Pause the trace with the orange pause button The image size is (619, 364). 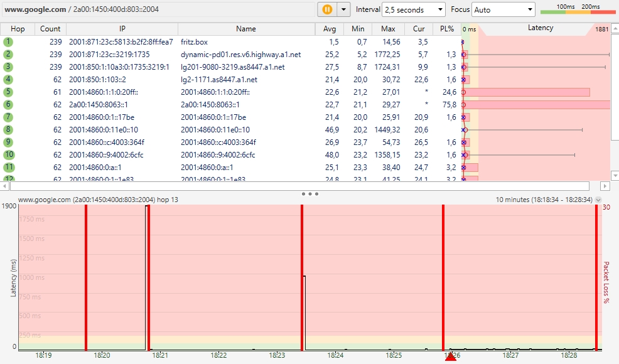(327, 9)
